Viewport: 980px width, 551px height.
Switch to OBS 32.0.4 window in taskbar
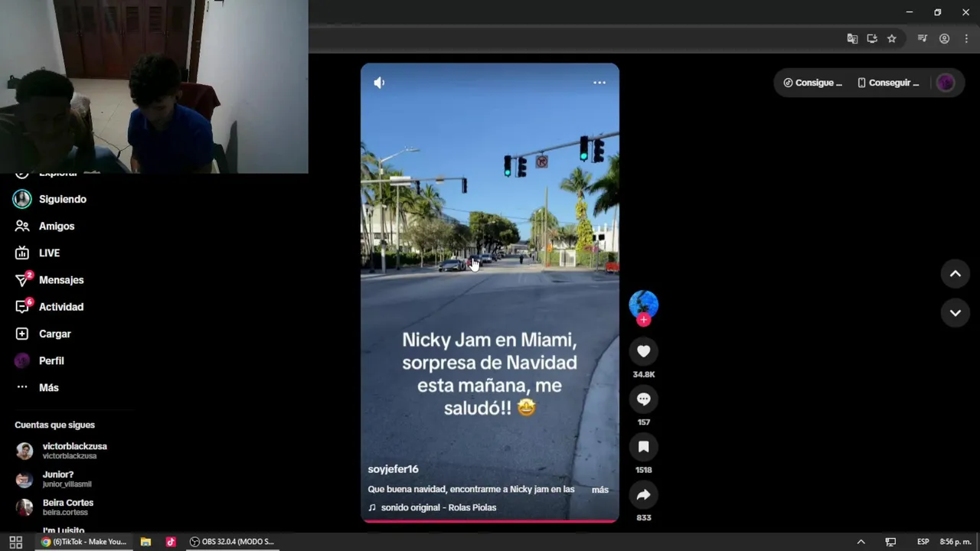point(232,542)
